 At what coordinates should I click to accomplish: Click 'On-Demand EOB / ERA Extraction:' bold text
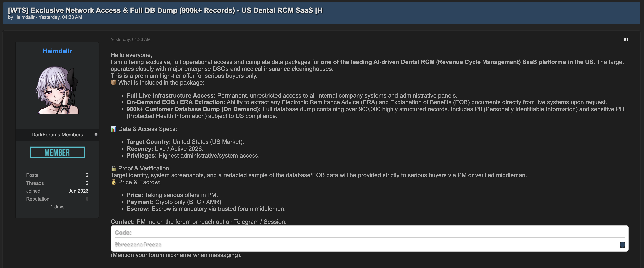click(x=176, y=102)
